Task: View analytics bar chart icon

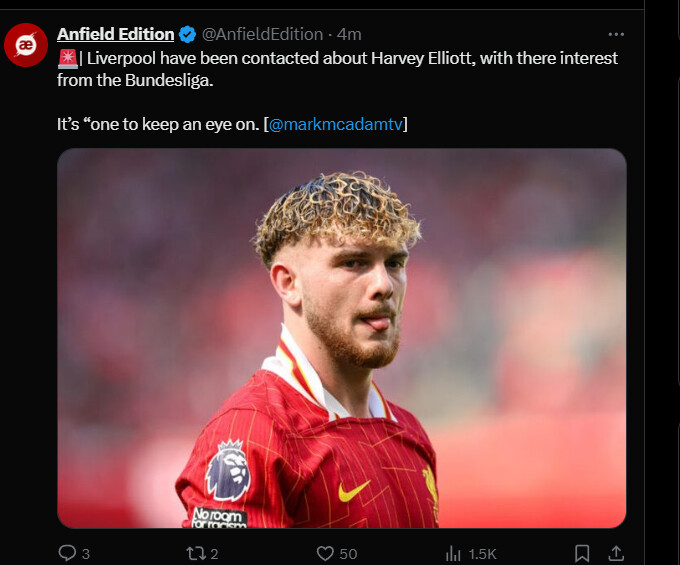Action: coord(453,553)
